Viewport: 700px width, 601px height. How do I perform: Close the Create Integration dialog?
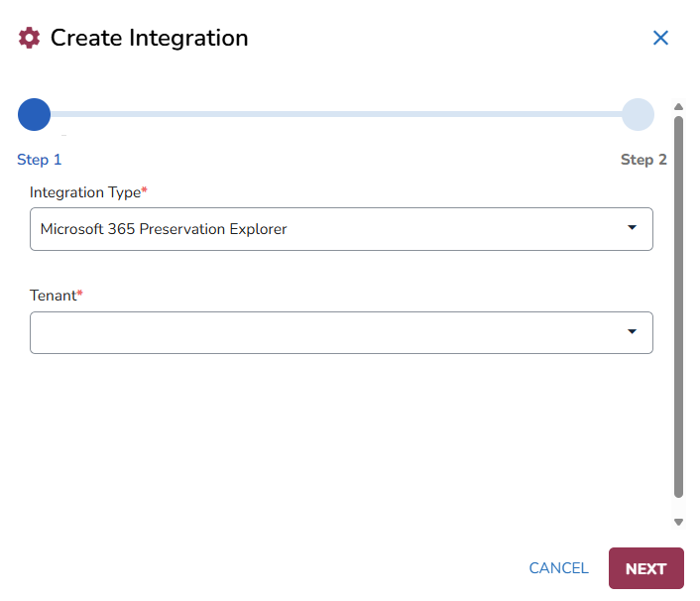coord(660,38)
